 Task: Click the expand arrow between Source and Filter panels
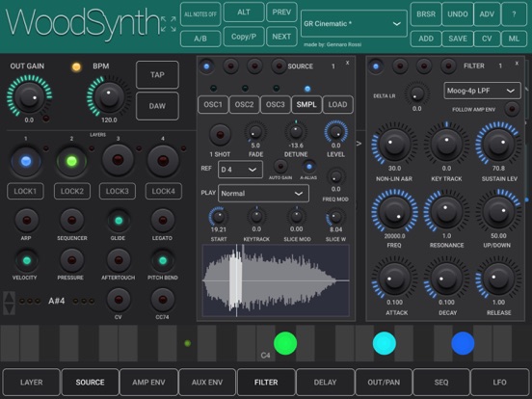coord(359,144)
